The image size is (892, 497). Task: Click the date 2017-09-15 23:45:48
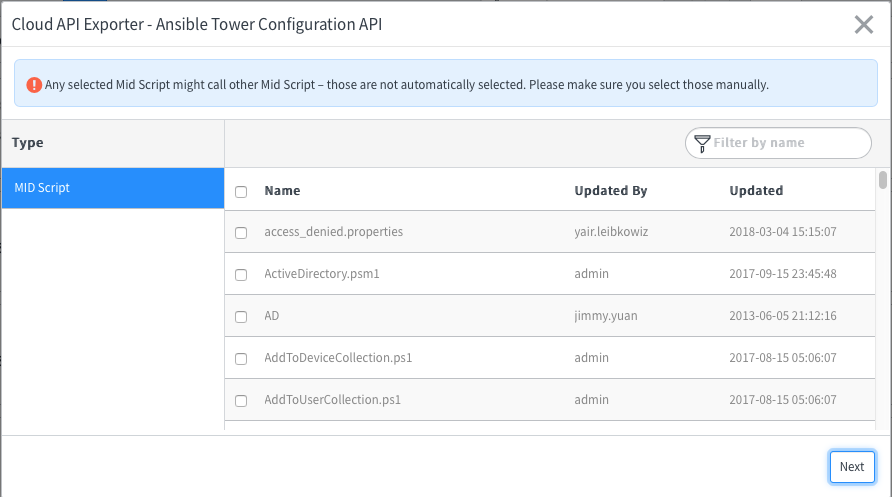[783, 274]
